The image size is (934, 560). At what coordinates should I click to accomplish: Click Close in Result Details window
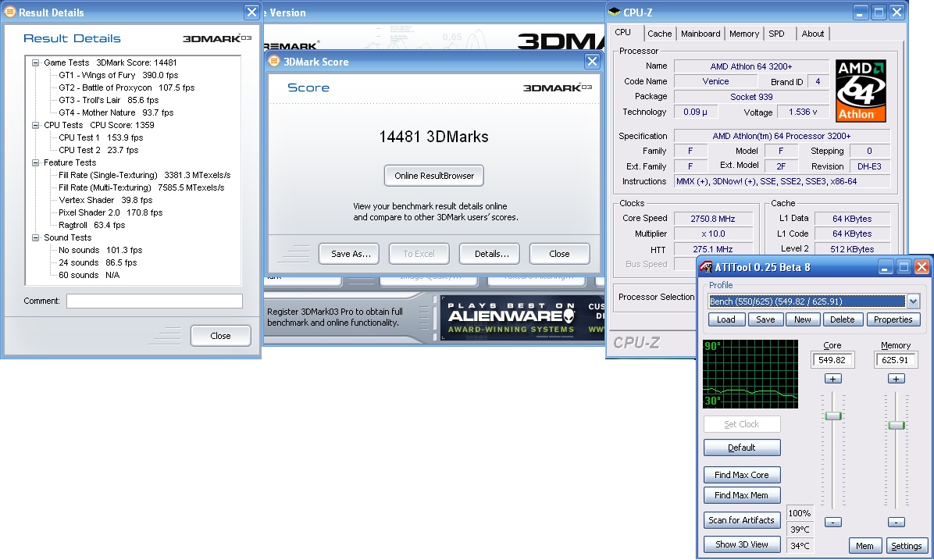(x=220, y=336)
